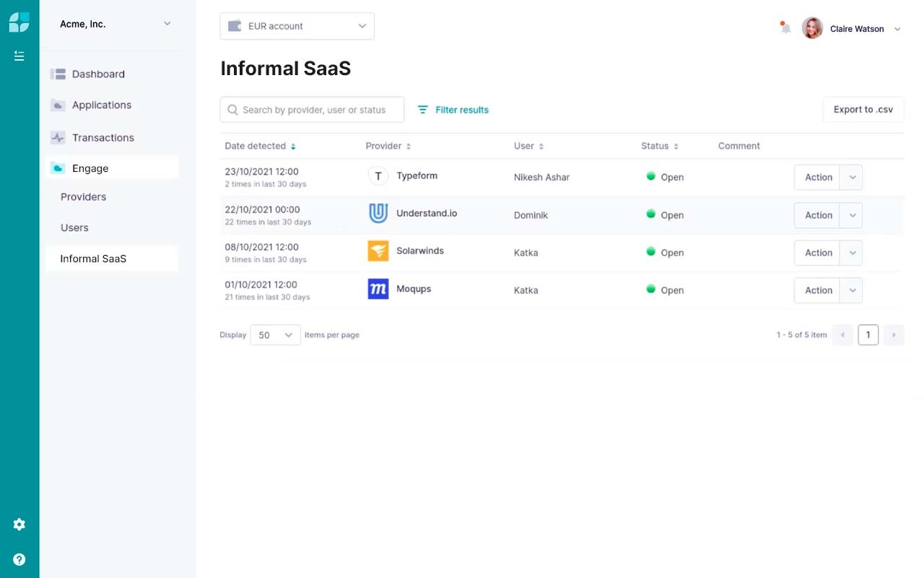The height and width of the screenshot is (578, 924).
Task: Select Informal SaaS submenu item
Action: click(112, 259)
